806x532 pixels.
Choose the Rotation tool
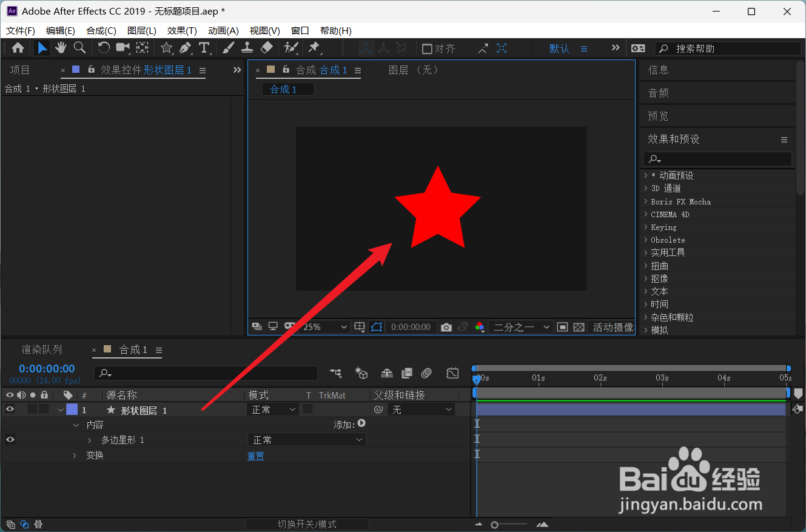coord(104,48)
